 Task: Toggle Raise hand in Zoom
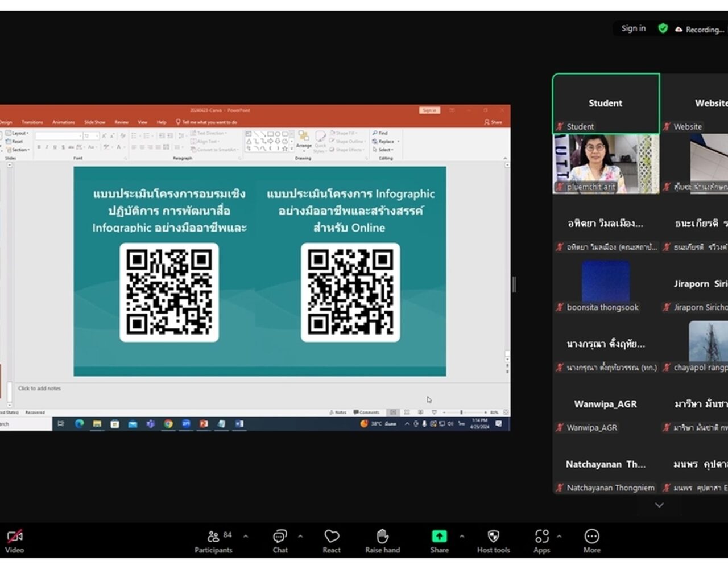coord(382,542)
